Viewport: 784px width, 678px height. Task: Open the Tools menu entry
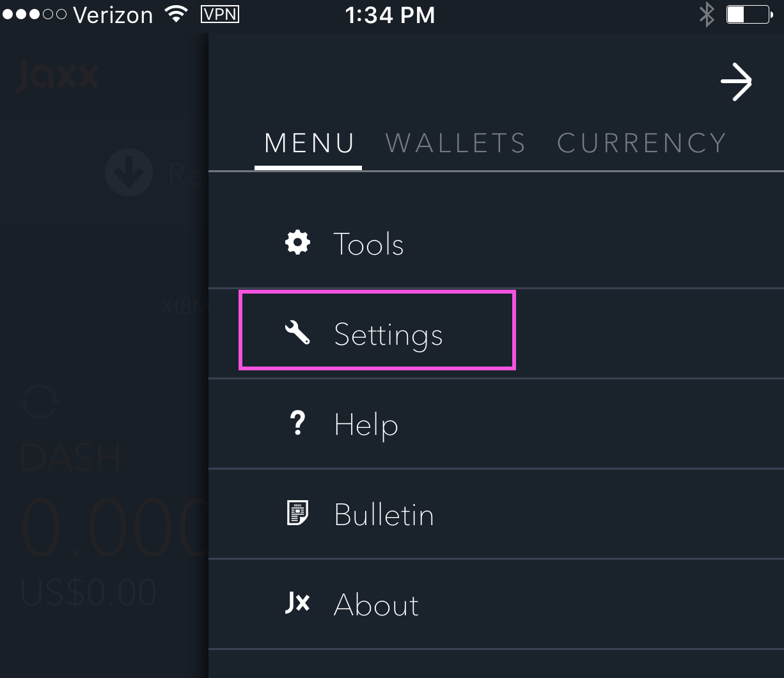click(369, 244)
